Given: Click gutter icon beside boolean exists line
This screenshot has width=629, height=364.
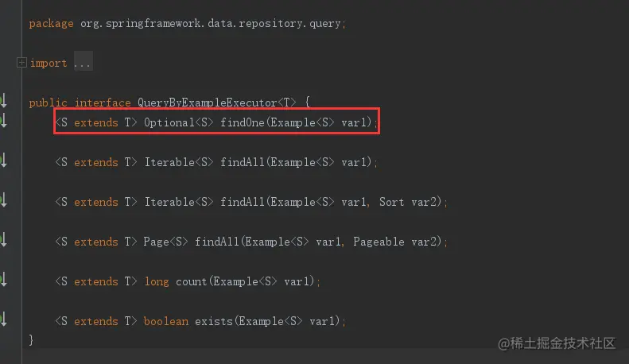Looking at the screenshot, I should [4, 319].
